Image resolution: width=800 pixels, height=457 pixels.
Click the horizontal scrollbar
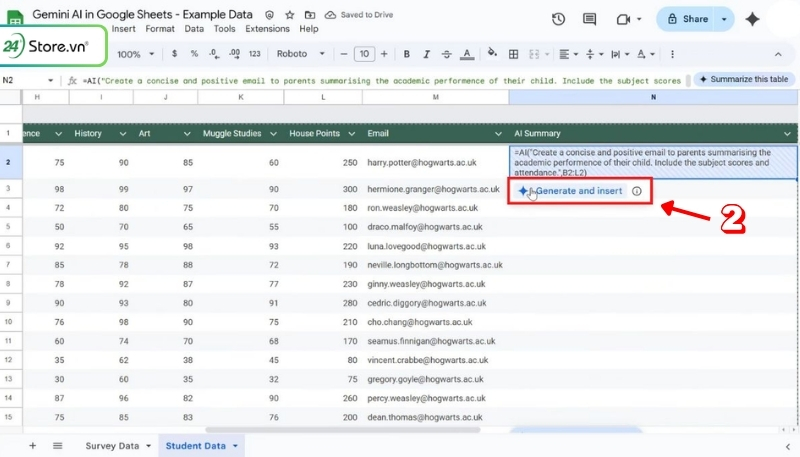[342, 430]
